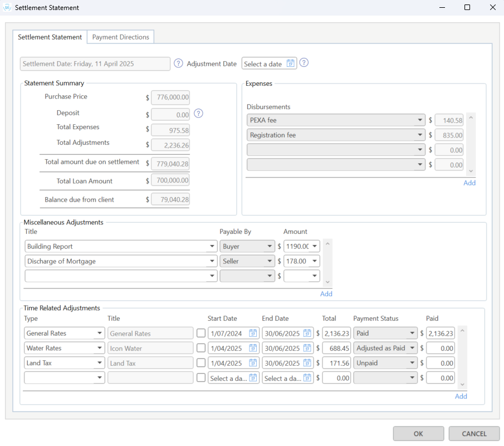Tick the General Rates row checkbox

coord(201,334)
